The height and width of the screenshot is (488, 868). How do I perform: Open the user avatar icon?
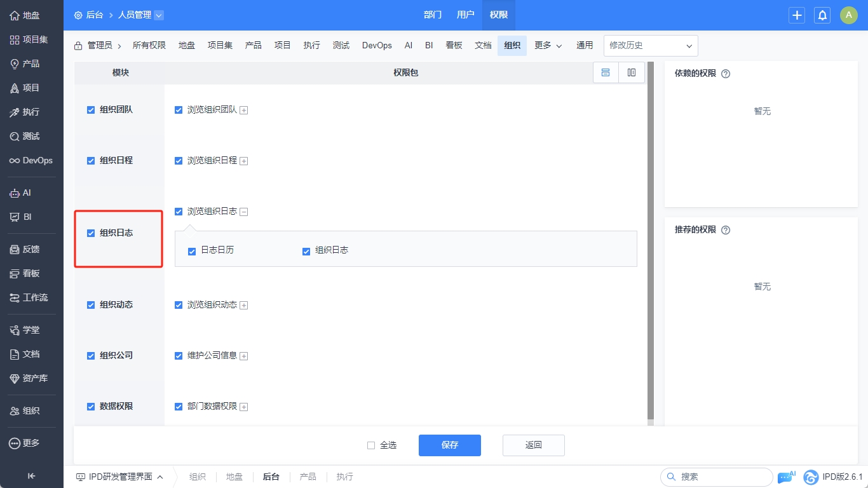click(x=849, y=15)
